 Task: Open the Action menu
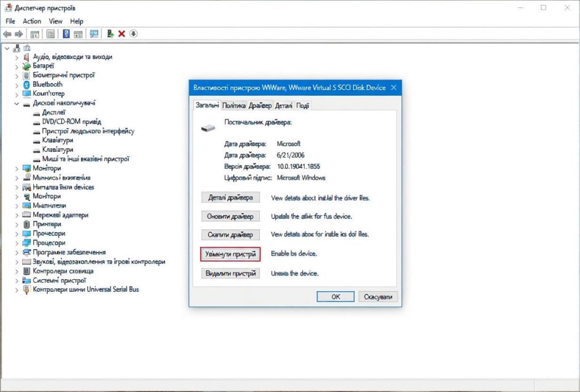click(32, 22)
